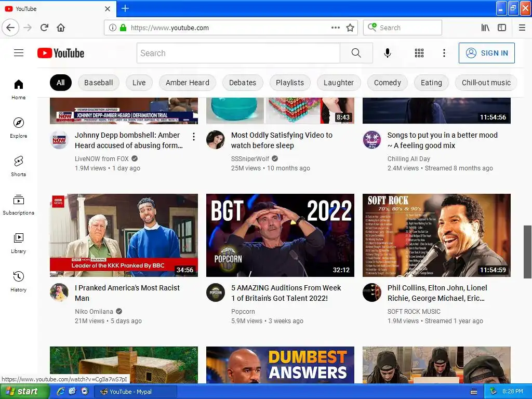Toggle the browser sidebar icon
The image size is (532, 399).
(x=502, y=28)
